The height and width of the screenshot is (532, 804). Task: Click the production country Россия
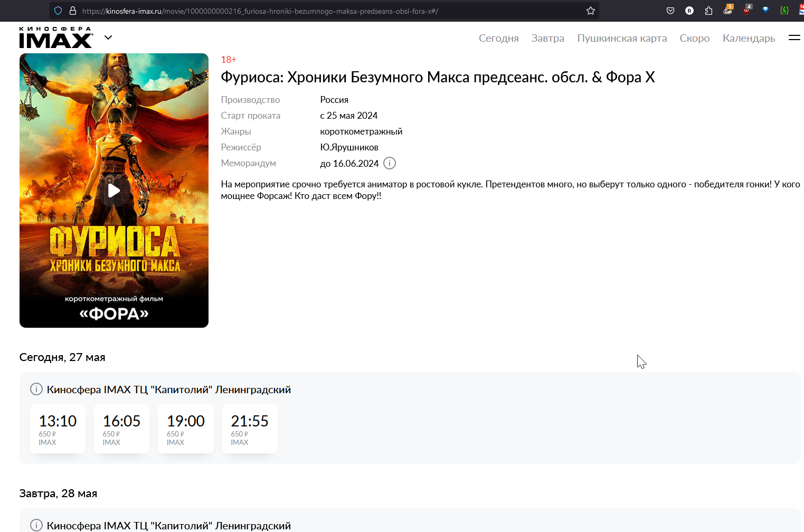point(334,100)
